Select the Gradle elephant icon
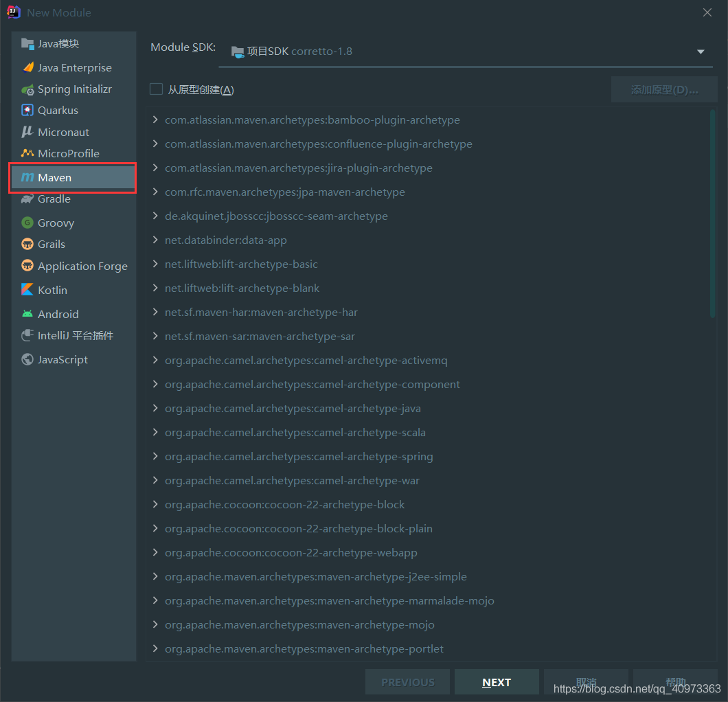The width and height of the screenshot is (728, 702). [x=27, y=199]
